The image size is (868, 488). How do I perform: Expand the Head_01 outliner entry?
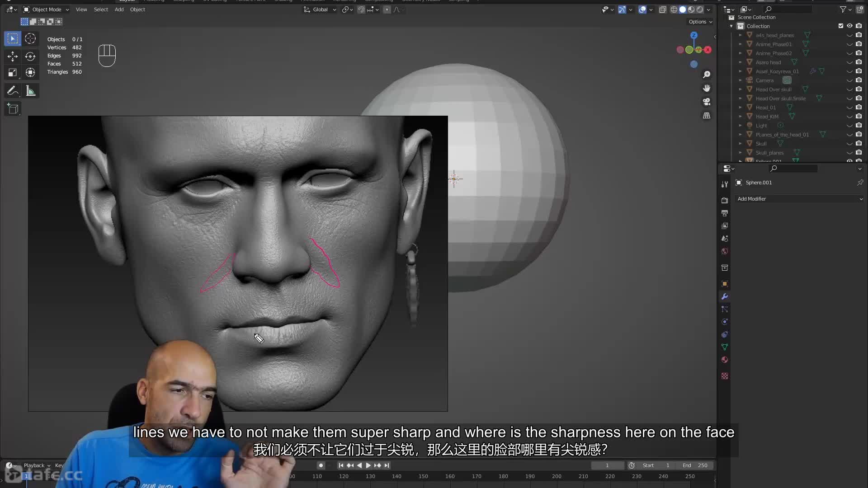pyautogui.click(x=740, y=108)
